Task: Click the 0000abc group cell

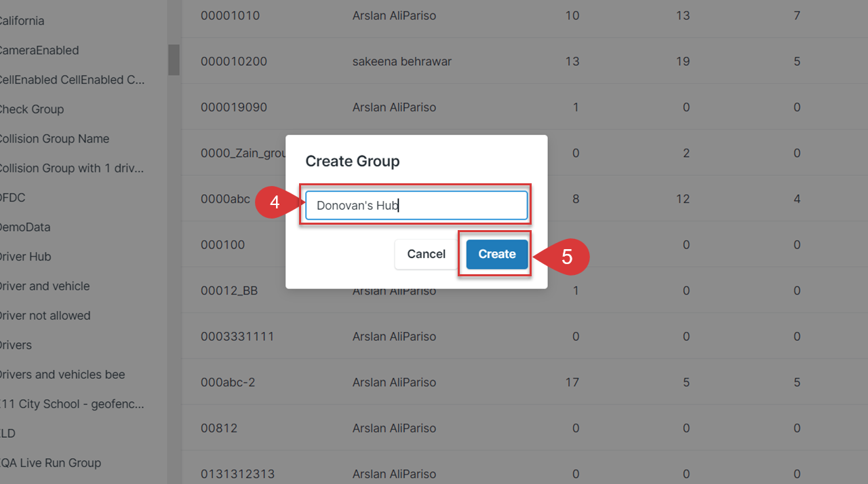Action: [x=225, y=199]
